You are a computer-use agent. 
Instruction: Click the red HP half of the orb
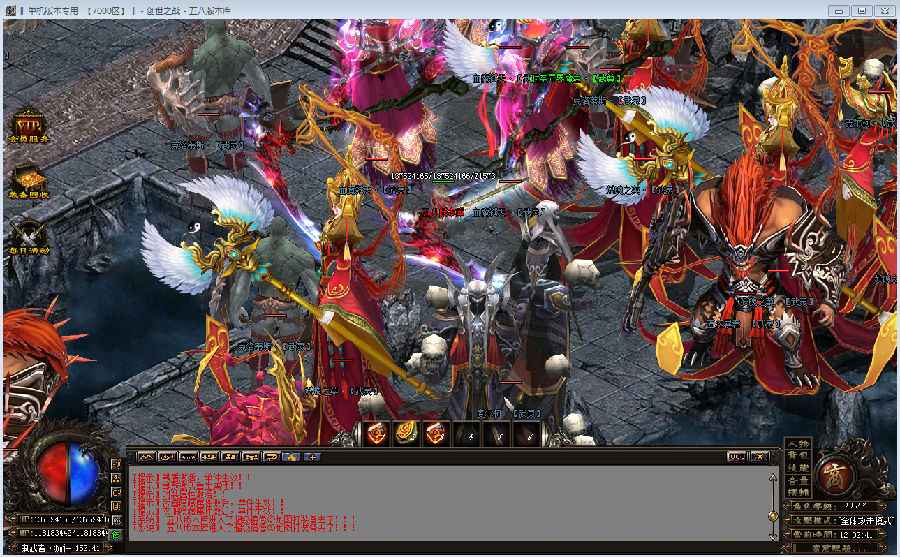click(x=52, y=474)
